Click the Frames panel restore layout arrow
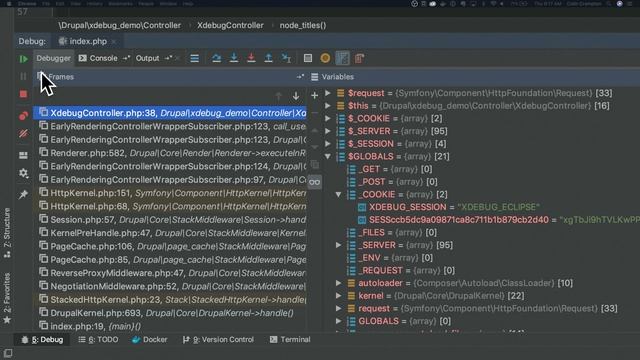The width and height of the screenshot is (640, 360). 300,77
